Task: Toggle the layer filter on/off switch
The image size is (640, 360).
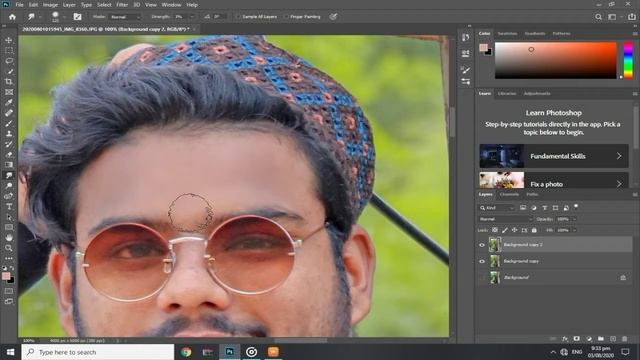Action: click(x=576, y=207)
